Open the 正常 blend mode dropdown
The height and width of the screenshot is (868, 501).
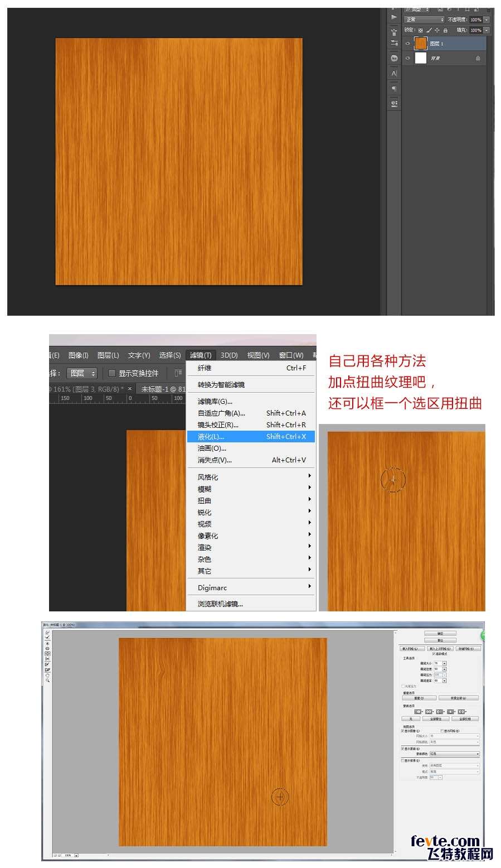click(425, 20)
